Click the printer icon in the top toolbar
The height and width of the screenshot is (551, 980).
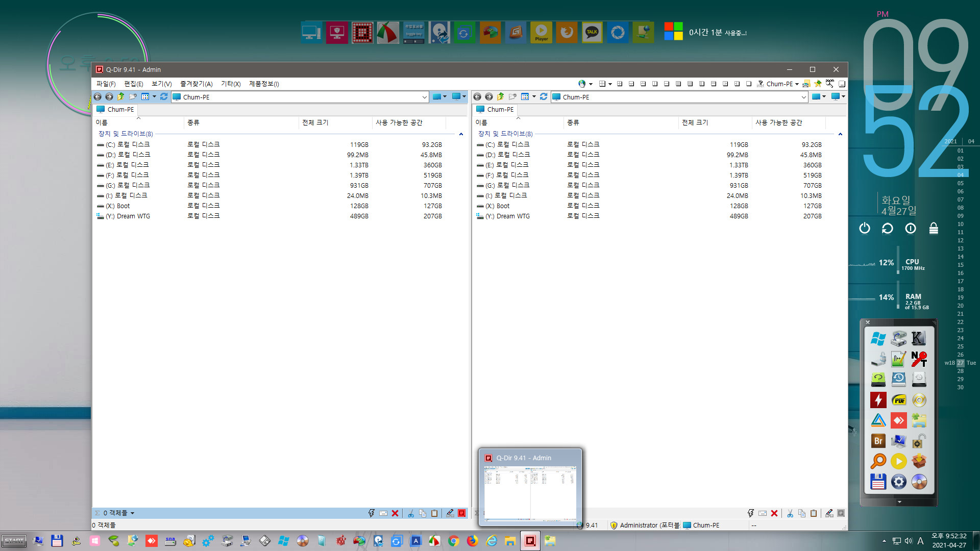tap(806, 84)
